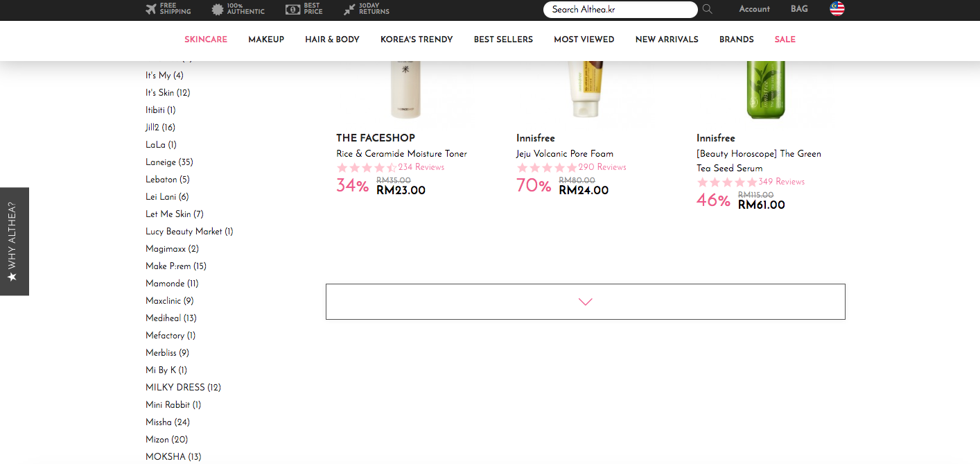
Task: Go to Best Sellers
Action: [x=503, y=40]
